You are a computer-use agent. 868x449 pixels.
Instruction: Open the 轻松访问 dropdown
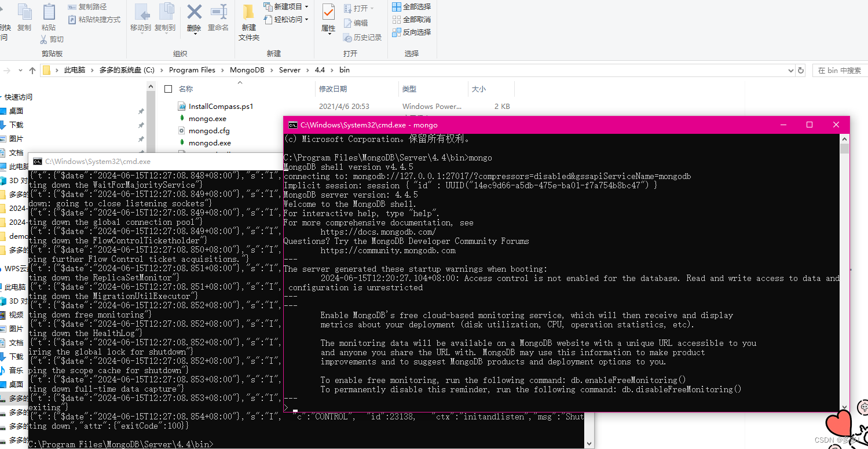(286, 20)
